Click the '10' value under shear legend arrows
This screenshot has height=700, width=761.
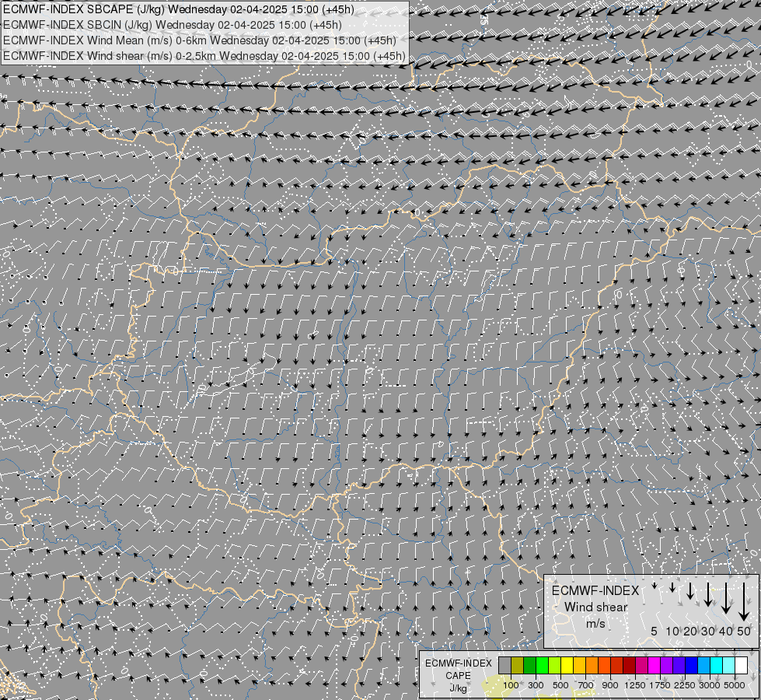tap(672, 632)
